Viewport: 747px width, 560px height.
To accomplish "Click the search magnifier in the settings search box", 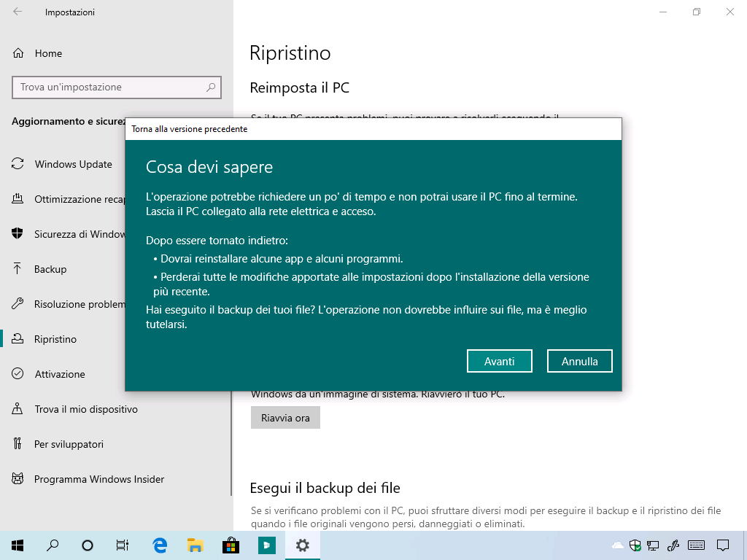I will 211,87.
